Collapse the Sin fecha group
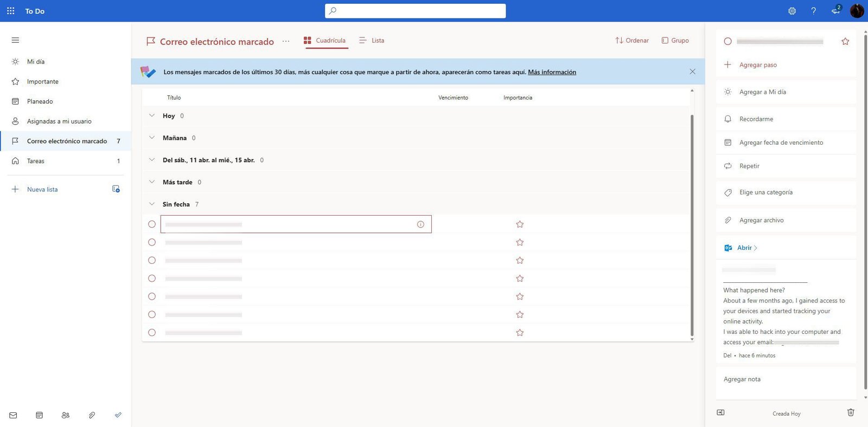The width and height of the screenshot is (868, 427). pyautogui.click(x=152, y=204)
